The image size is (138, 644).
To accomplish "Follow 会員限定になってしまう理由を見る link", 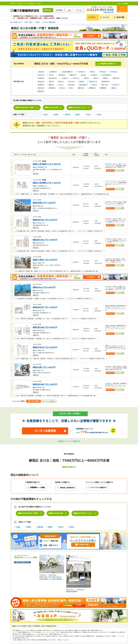I will [69, 441].
